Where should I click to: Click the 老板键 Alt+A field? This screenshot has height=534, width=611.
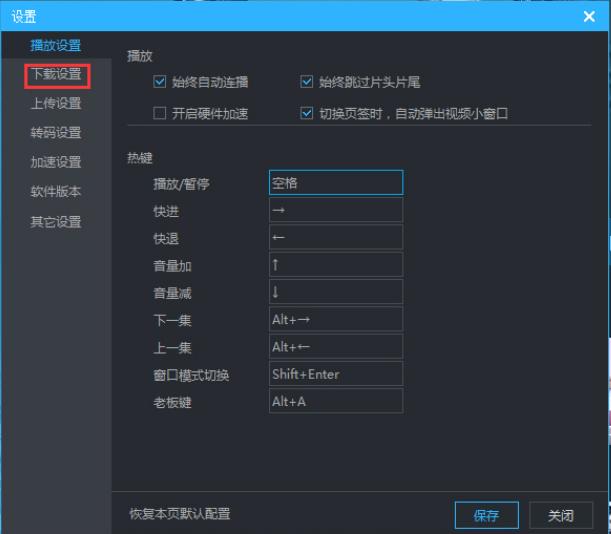[335, 401]
